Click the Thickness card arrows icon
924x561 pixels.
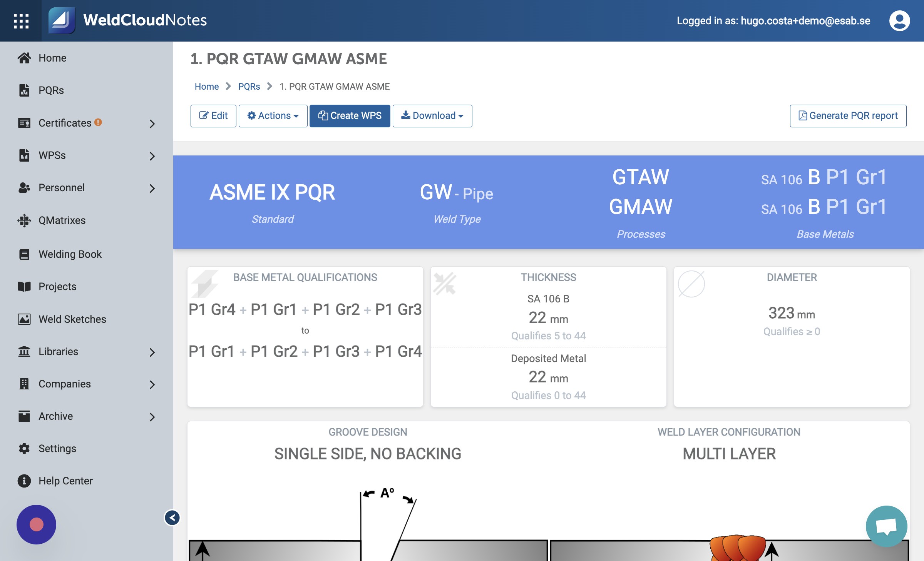point(445,284)
